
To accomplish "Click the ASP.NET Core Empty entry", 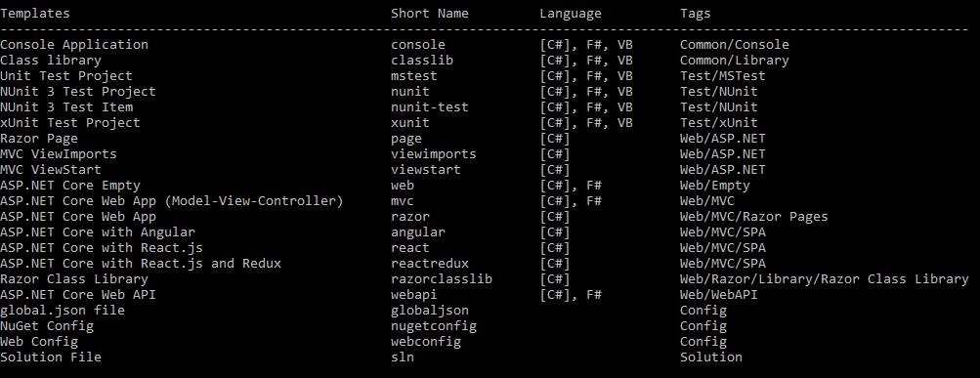I will click(70, 186).
